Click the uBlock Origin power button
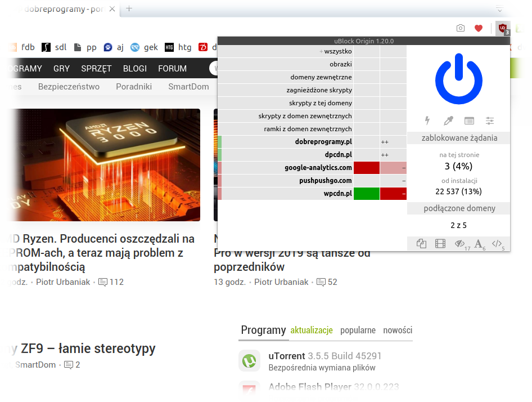532x402 pixels. click(x=459, y=79)
